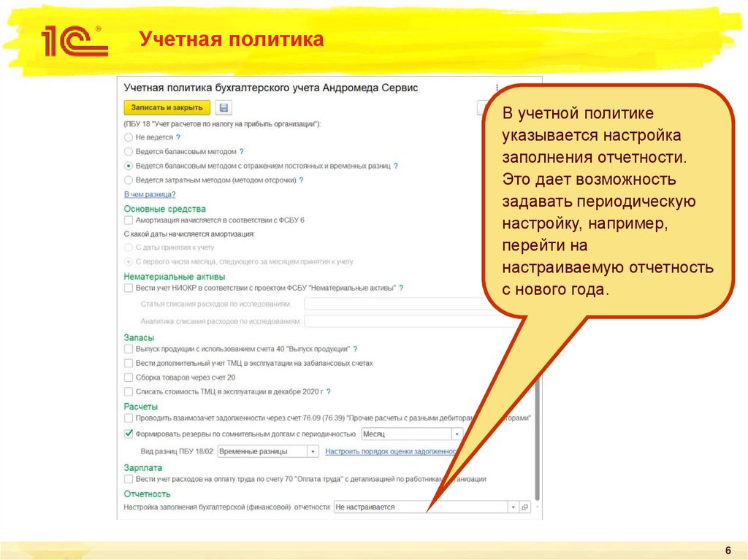Viewport: 748px width, 560px height.
Task: Show help for the "постоянных и временных разниц" option
Action: tap(395, 166)
